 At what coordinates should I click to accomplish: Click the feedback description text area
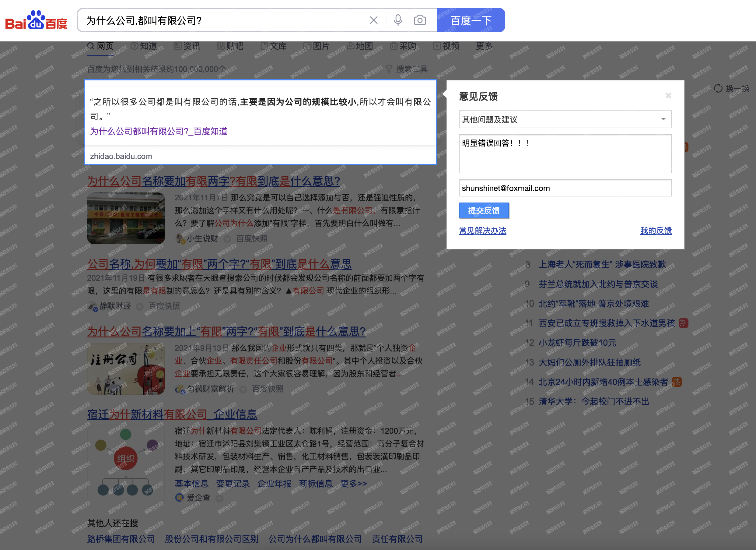[x=565, y=154]
